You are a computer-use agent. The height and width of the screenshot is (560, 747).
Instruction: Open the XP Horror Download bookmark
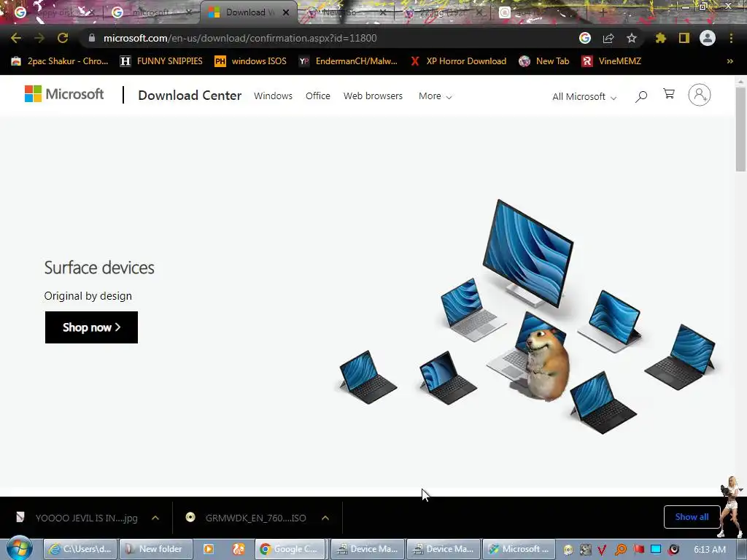[x=458, y=61]
